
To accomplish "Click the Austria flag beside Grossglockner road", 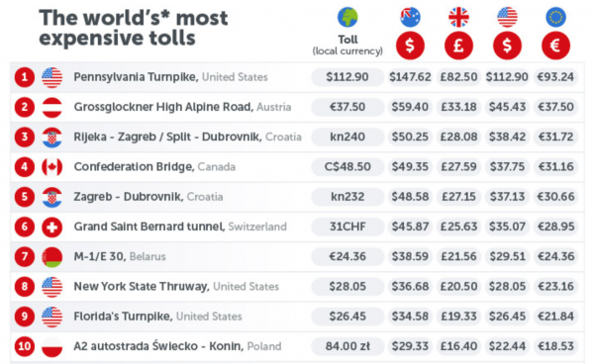I will pyautogui.click(x=51, y=107).
